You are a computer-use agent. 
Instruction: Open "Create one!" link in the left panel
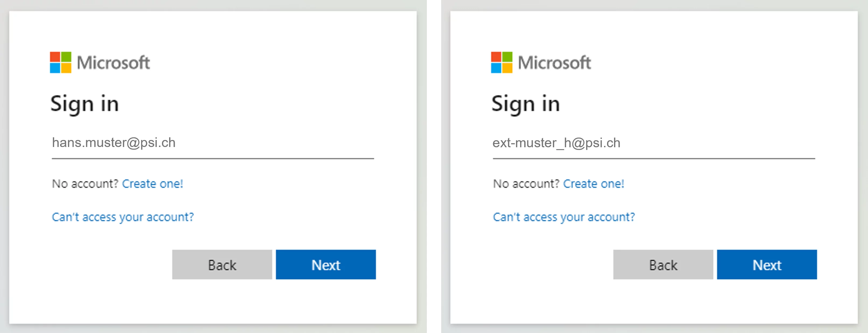(152, 184)
